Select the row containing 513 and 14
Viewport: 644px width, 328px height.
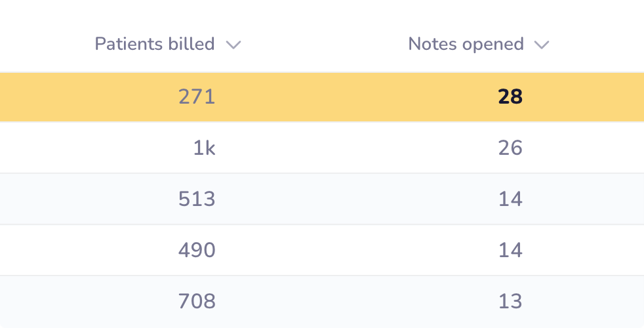pos(354,199)
